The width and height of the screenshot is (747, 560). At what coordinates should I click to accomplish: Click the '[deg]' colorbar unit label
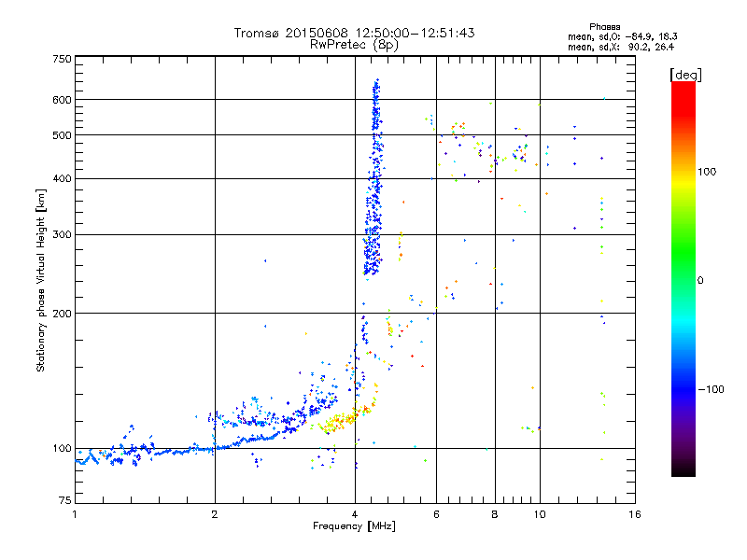(x=685, y=75)
